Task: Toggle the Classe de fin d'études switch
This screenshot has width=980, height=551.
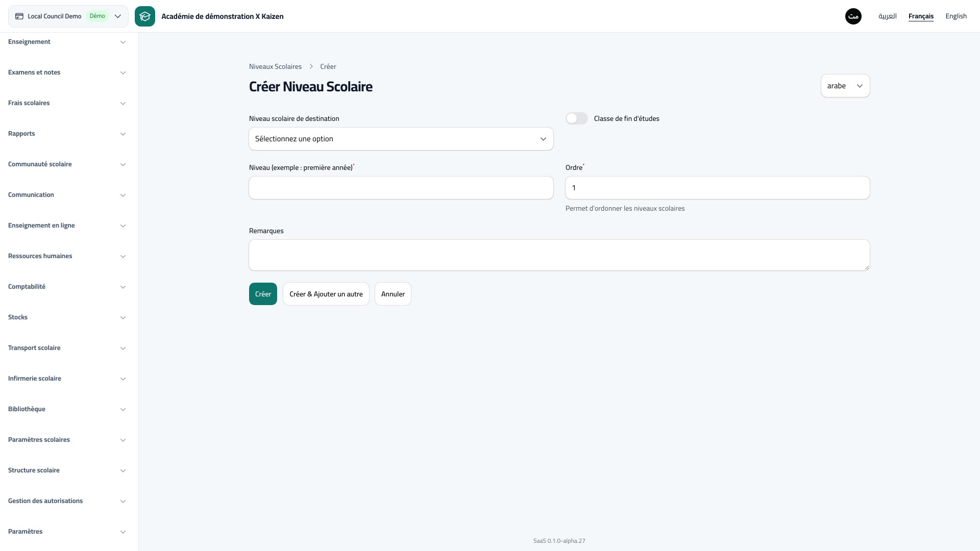Action: [577, 118]
